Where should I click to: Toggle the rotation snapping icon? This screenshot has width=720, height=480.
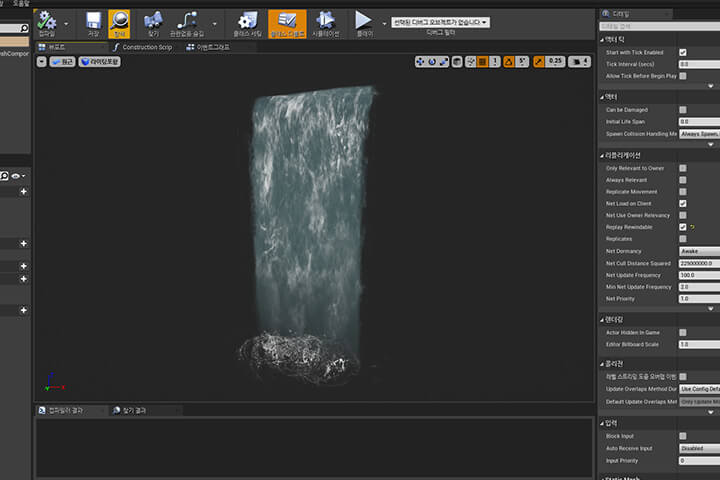pos(509,62)
